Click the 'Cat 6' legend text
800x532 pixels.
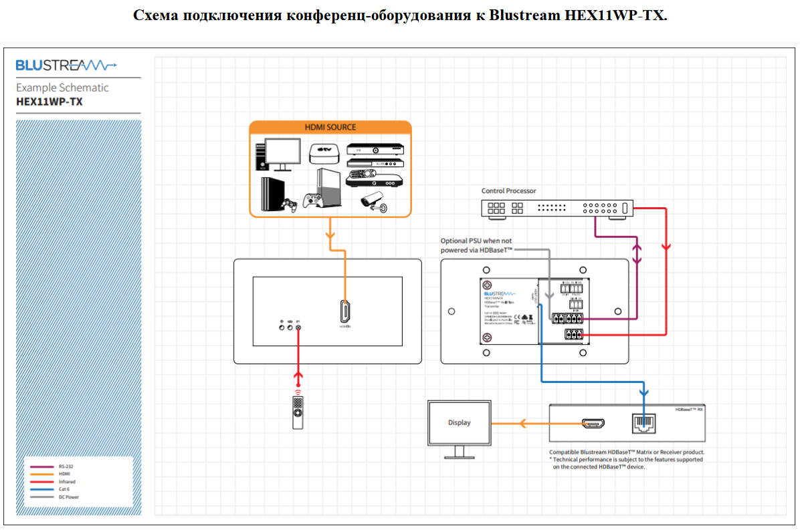pyautogui.click(x=64, y=489)
